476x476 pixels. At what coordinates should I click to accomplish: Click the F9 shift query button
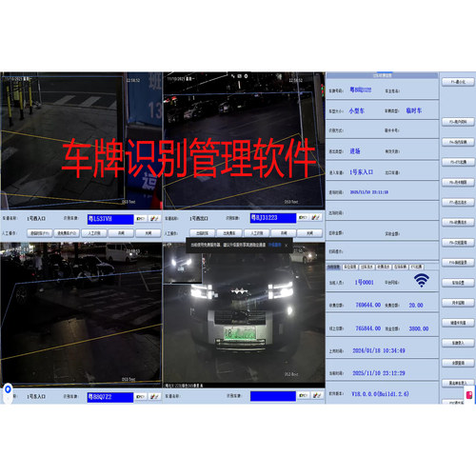coord(458,243)
